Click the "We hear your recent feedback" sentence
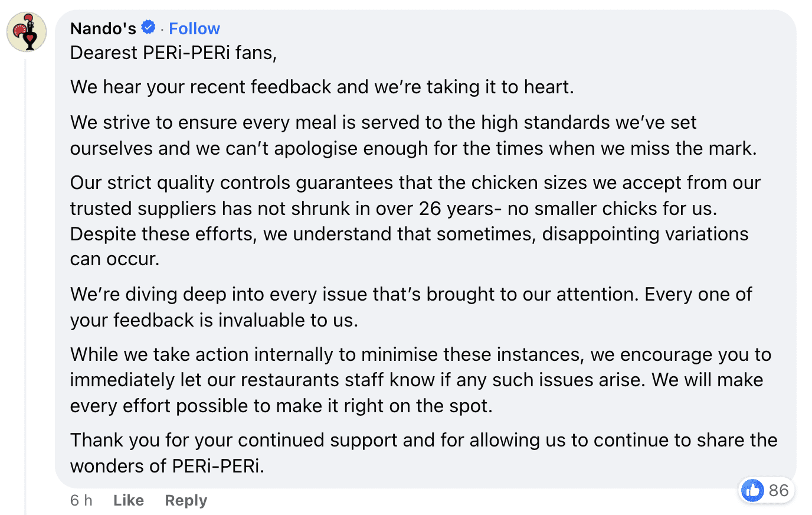 coord(322,87)
